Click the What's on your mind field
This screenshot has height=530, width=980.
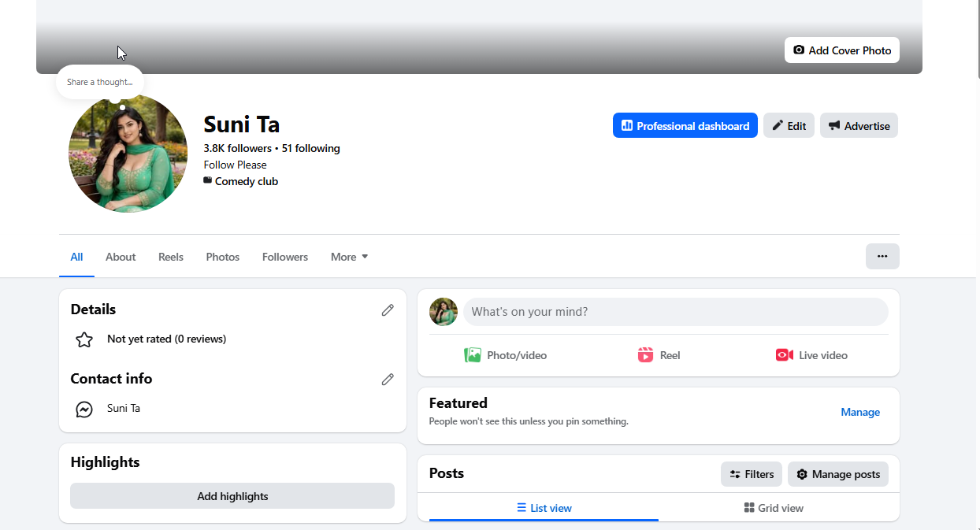tap(675, 312)
